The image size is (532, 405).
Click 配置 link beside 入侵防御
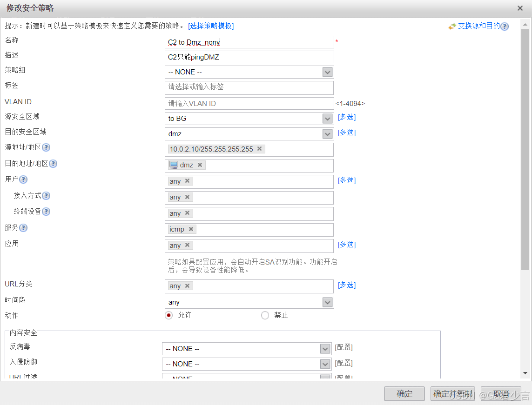(x=343, y=363)
